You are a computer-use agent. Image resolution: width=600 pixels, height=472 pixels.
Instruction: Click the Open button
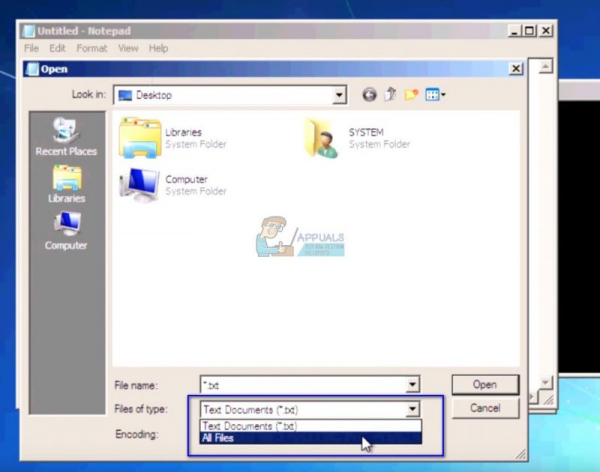click(485, 385)
